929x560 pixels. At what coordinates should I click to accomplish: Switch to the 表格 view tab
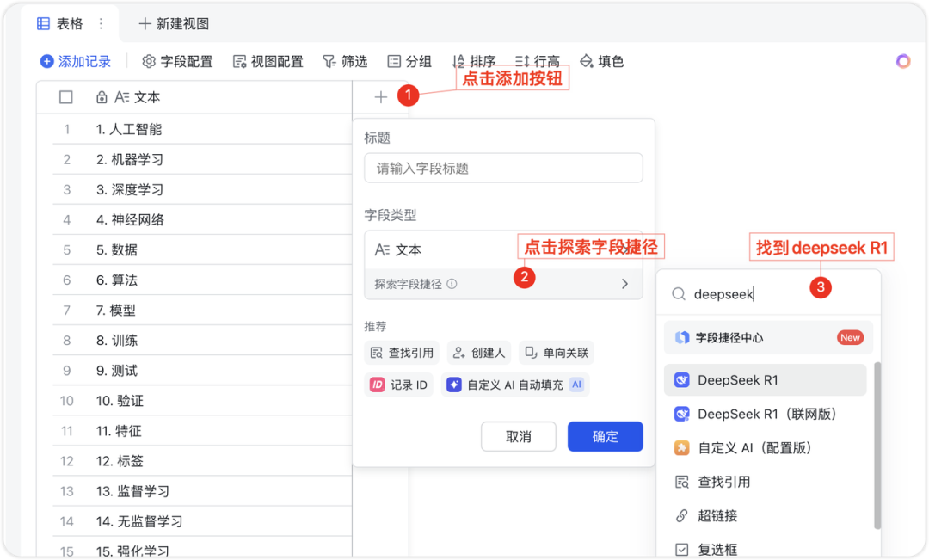pyautogui.click(x=70, y=24)
